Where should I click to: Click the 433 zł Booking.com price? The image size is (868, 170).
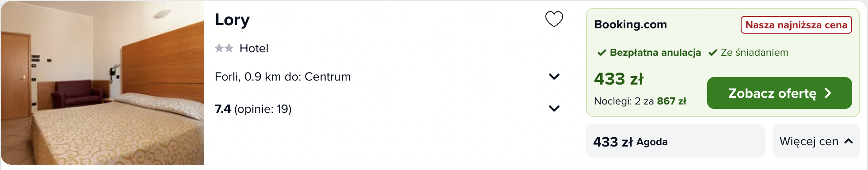pos(619,79)
